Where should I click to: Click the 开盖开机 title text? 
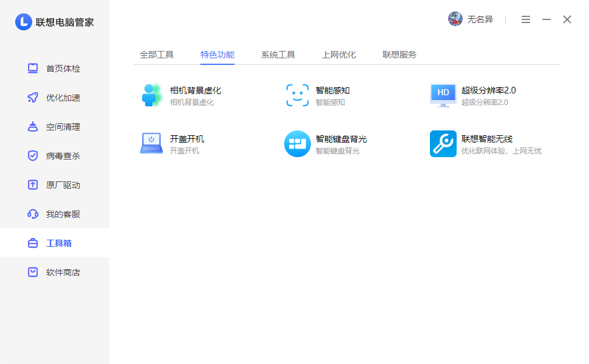click(187, 139)
